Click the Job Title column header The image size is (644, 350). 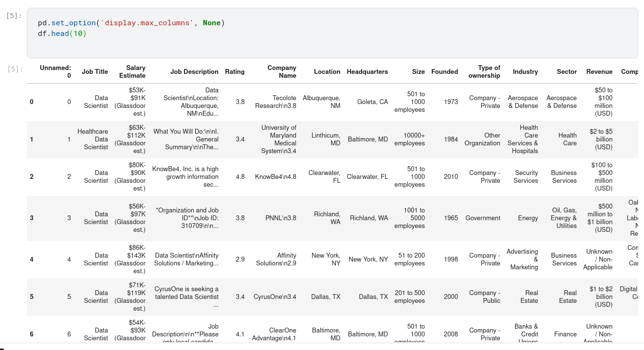[95, 71]
